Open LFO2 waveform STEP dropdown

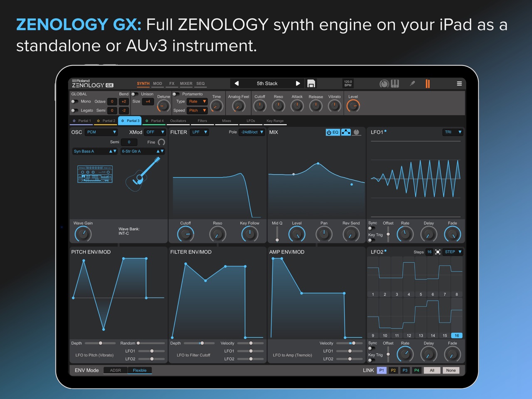click(453, 252)
